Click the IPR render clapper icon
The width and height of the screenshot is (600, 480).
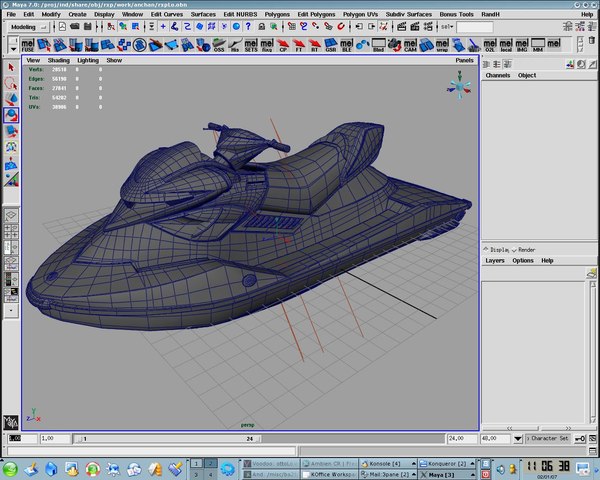tap(415, 26)
